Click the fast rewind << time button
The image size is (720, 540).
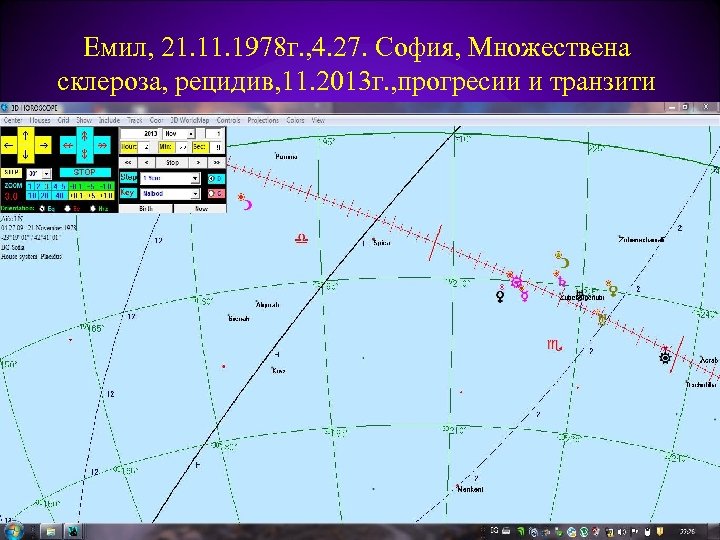tap(128, 163)
